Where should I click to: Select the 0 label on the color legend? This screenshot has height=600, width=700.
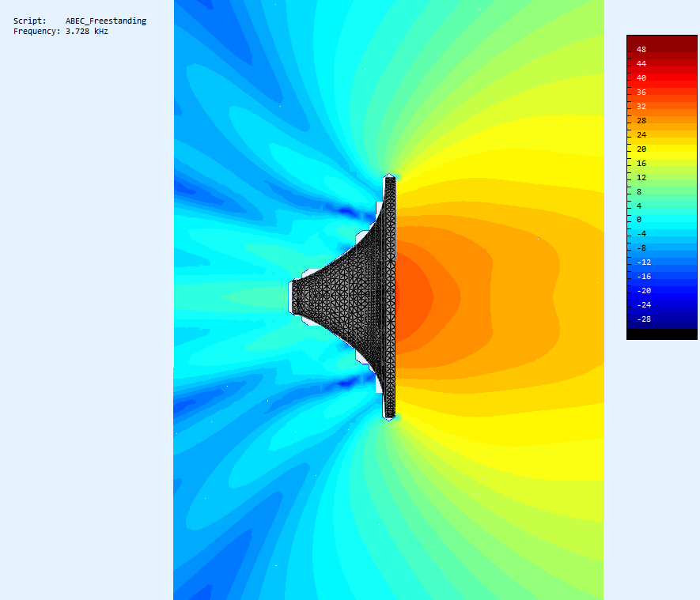point(639,220)
